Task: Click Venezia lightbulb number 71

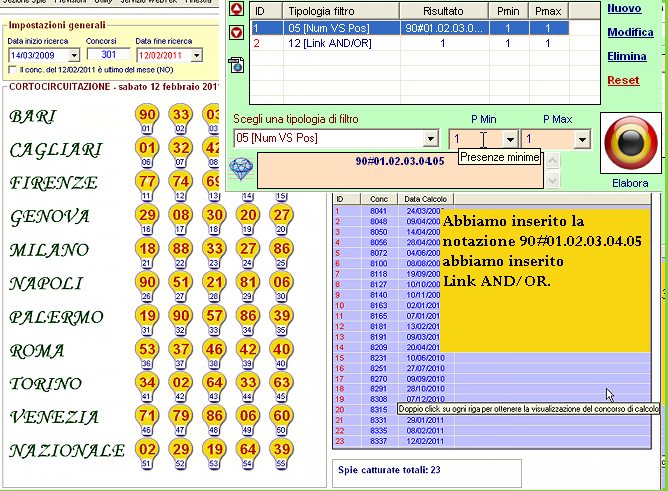Action: tap(147, 417)
